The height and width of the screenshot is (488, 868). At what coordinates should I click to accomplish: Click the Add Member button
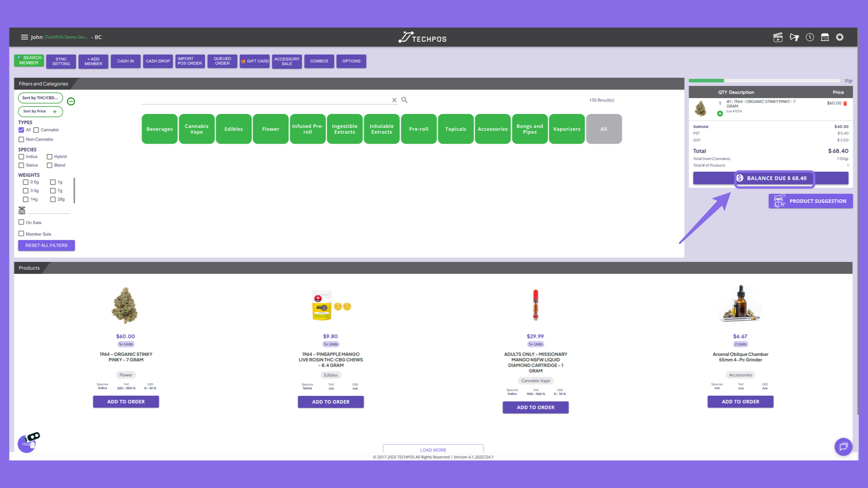(x=94, y=61)
